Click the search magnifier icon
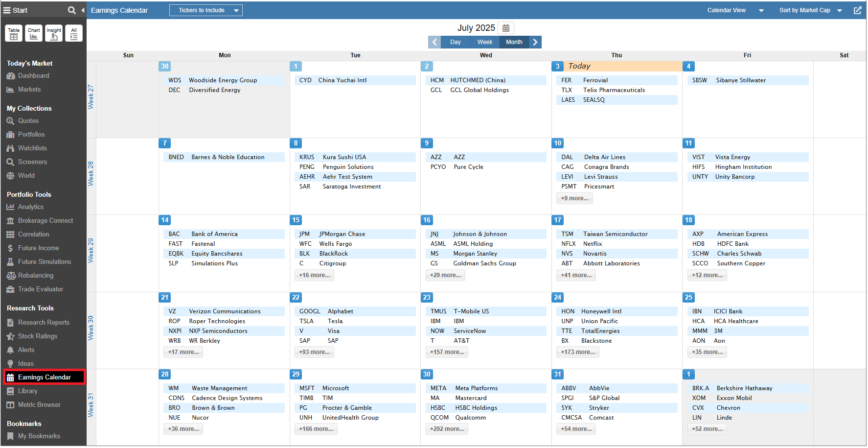Screen dimensions: 868x448 pos(71,10)
